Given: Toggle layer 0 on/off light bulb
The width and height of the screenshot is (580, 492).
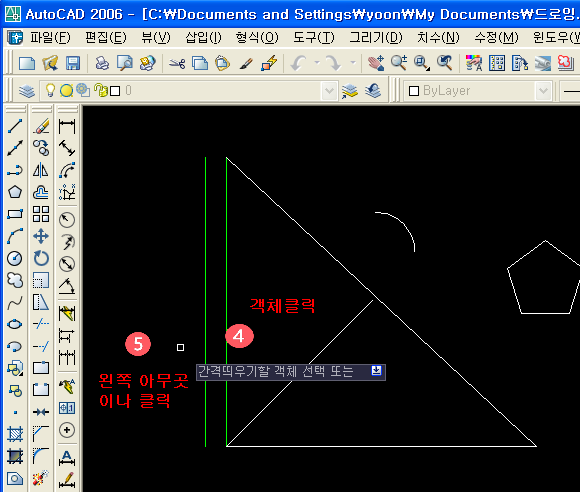Looking at the screenshot, I should click(x=50, y=90).
